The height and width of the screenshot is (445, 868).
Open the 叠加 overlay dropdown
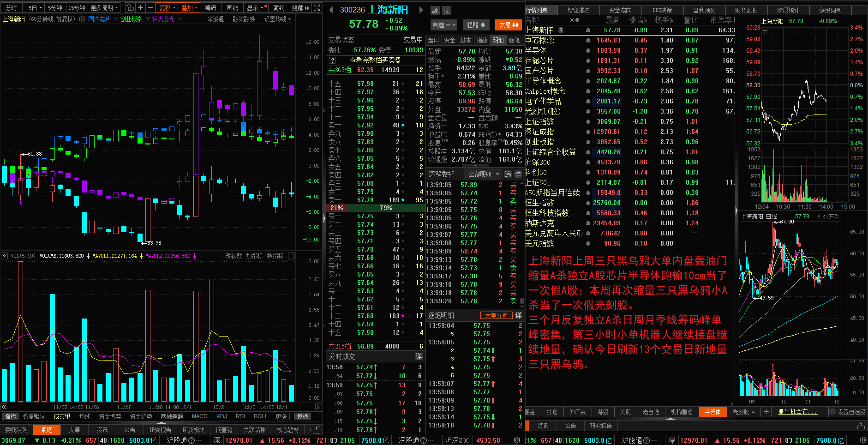pos(189,8)
